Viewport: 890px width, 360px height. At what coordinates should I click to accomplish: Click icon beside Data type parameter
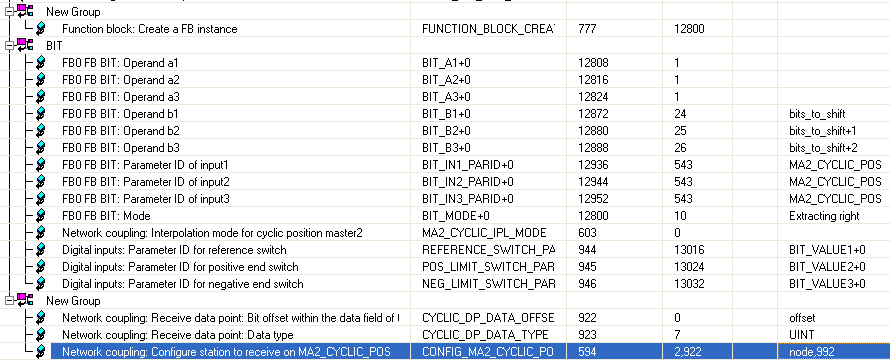41,335
